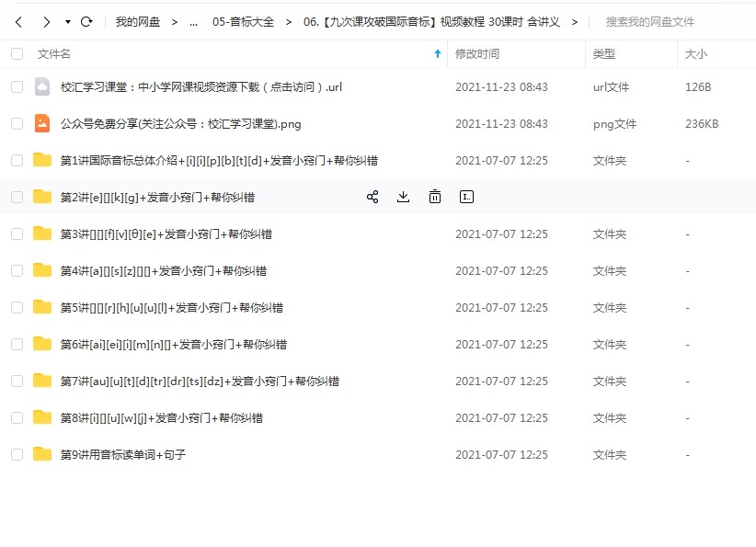The image size is (756, 547).
Task: Rename the 第2讲 folder using rename icon
Action: pyautogui.click(x=466, y=197)
